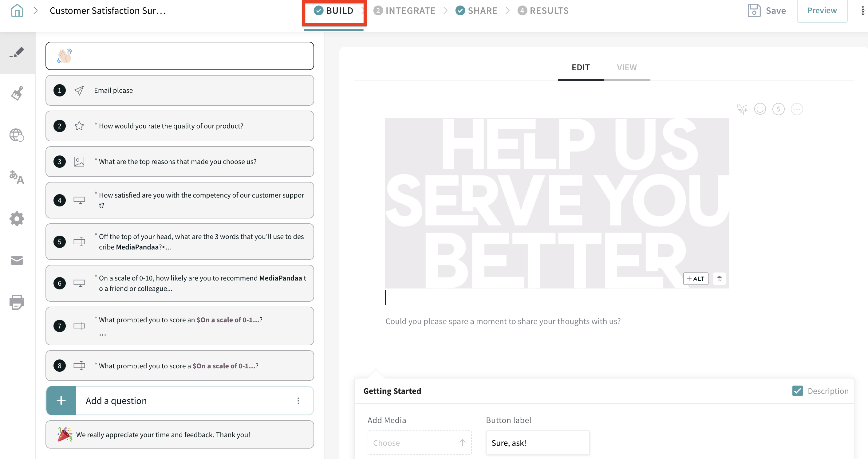This screenshot has height=459, width=868.
Task: Open Add a question options menu
Action: (298, 401)
